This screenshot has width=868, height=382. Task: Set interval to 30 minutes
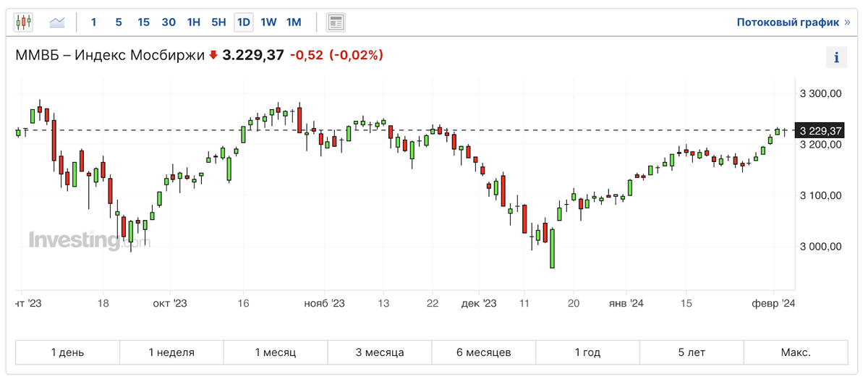point(169,22)
